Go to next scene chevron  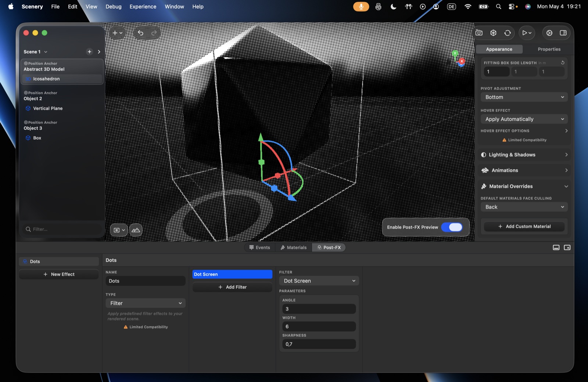(99, 52)
